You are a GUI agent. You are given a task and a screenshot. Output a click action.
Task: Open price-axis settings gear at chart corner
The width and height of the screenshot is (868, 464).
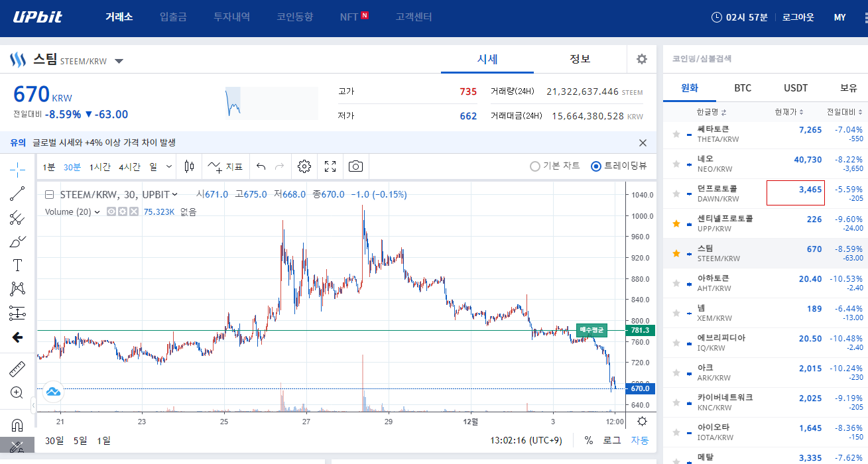pyautogui.click(x=641, y=422)
